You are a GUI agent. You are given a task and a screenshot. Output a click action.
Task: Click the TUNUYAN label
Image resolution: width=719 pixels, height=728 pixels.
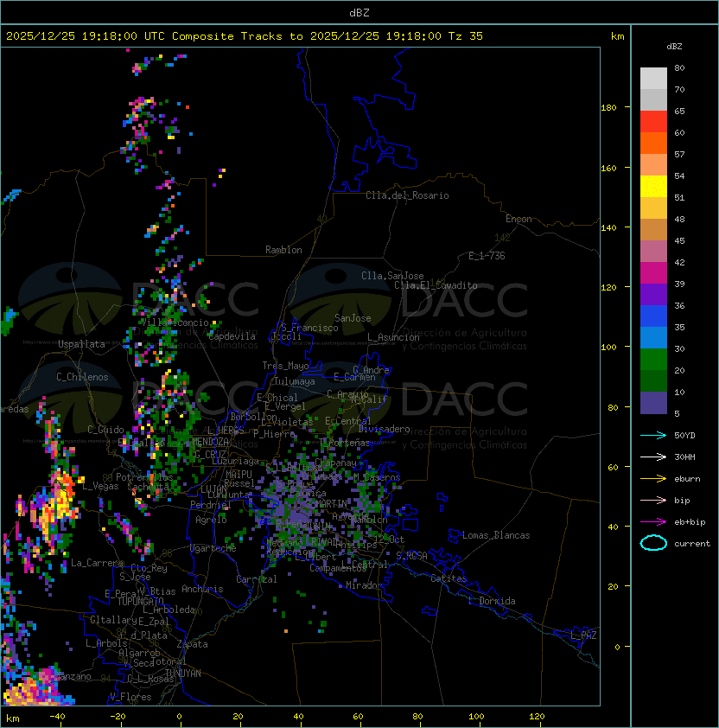pyautogui.click(x=183, y=674)
